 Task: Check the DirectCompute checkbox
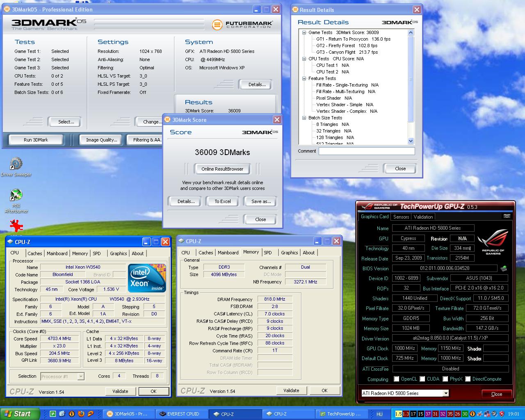[468, 379]
